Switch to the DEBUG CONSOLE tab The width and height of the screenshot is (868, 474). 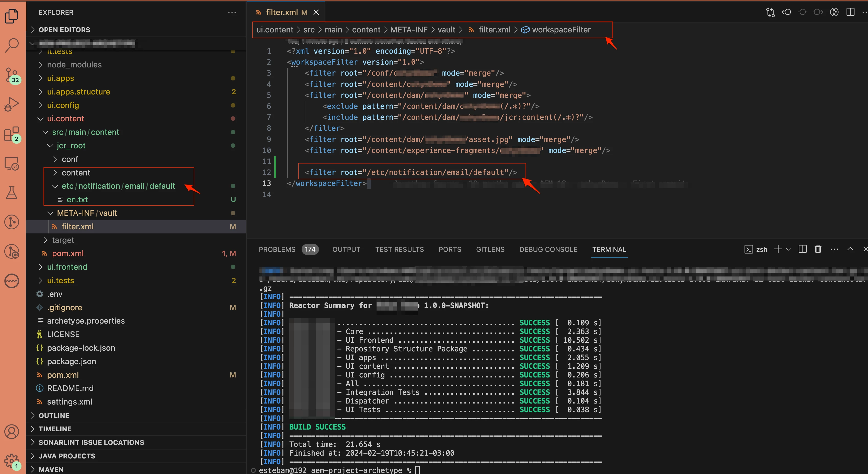pos(548,250)
